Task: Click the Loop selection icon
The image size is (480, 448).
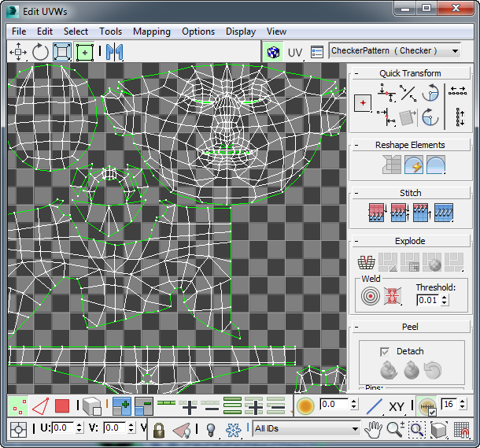Action: coord(166,403)
